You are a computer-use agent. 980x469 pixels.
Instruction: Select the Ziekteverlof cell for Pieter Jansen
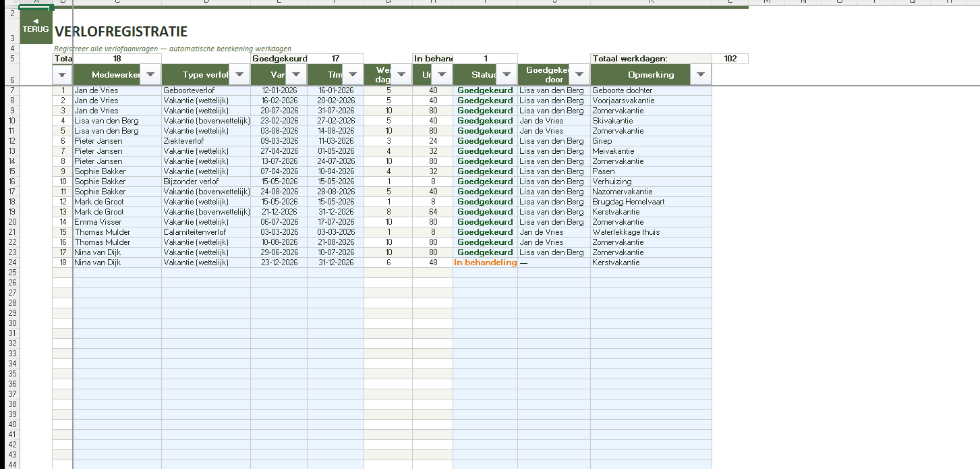tap(206, 141)
